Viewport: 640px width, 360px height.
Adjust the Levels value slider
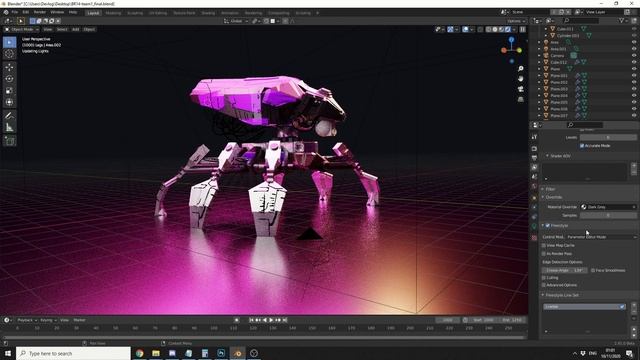(608, 138)
